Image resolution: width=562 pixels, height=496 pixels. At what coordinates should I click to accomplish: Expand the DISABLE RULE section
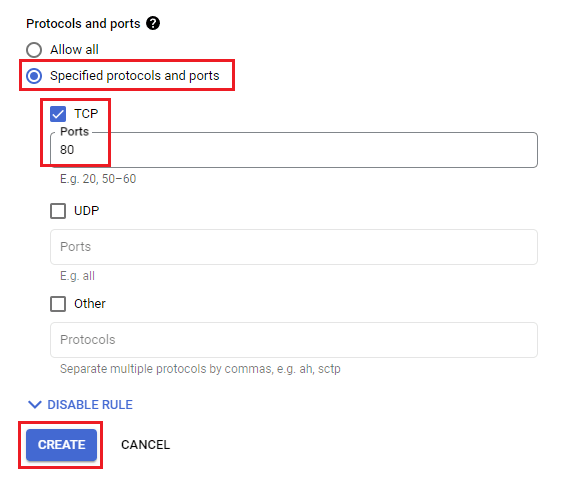(80, 405)
